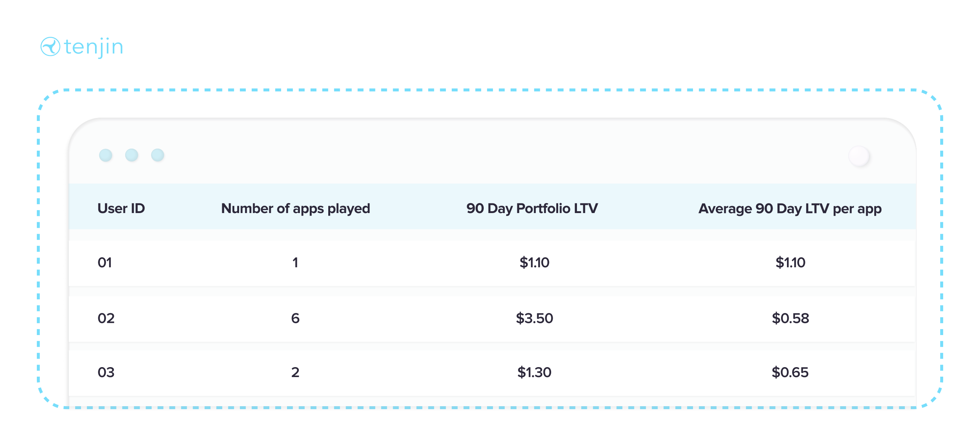The width and height of the screenshot is (980, 446).
Task: Click the $0.65 average LTV value
Action: tap(790, 372)
